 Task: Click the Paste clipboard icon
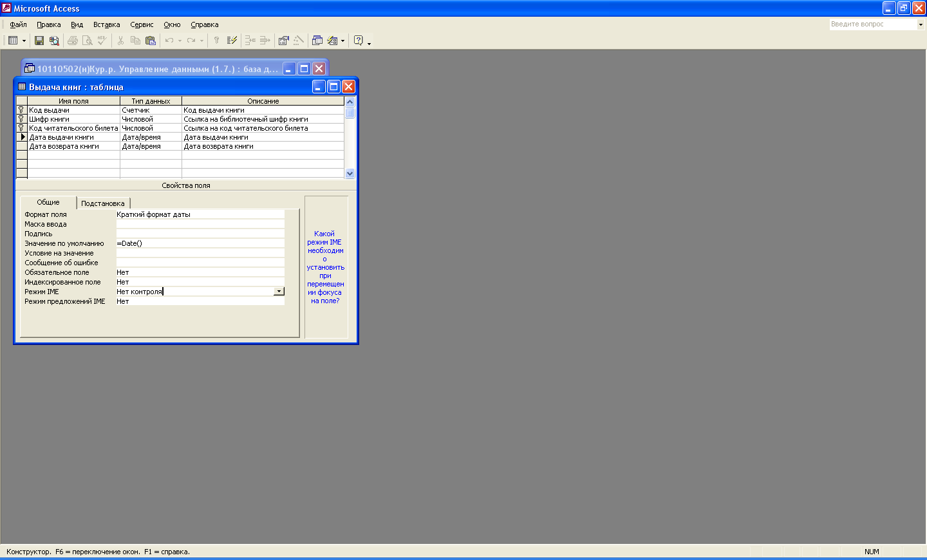(x=151, y=41)
